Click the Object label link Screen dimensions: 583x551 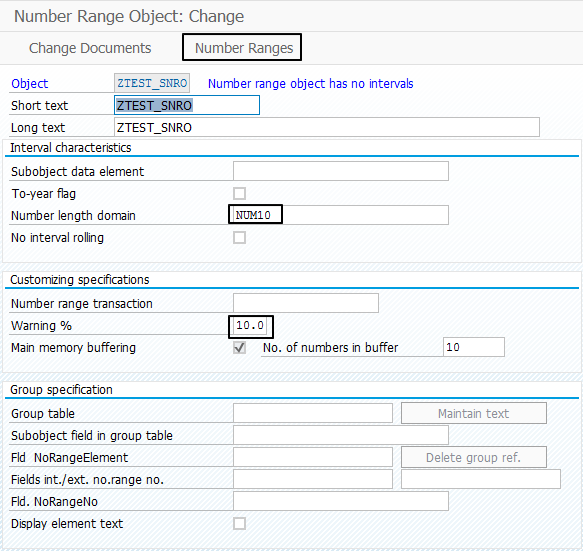[x=30, y=83]
